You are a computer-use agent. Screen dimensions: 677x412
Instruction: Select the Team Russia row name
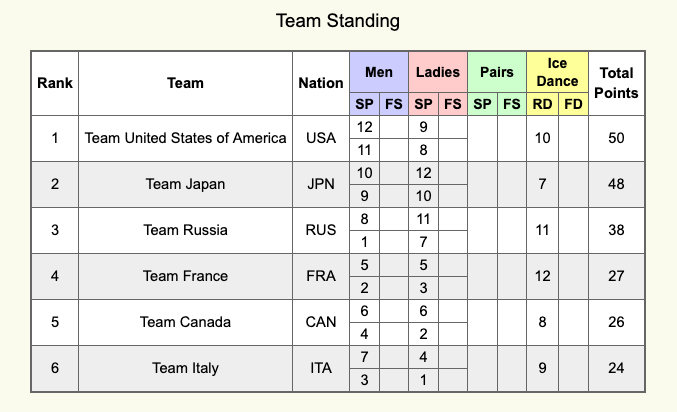185,230
